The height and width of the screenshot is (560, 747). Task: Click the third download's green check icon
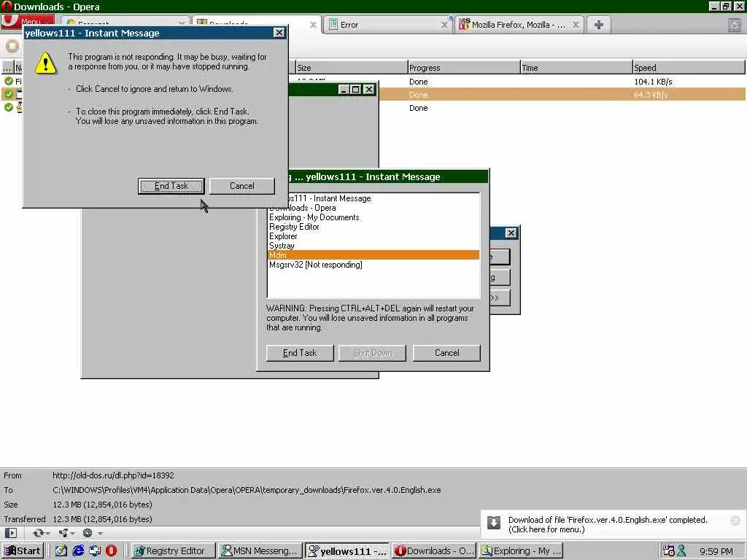click(x=9, y=107)
